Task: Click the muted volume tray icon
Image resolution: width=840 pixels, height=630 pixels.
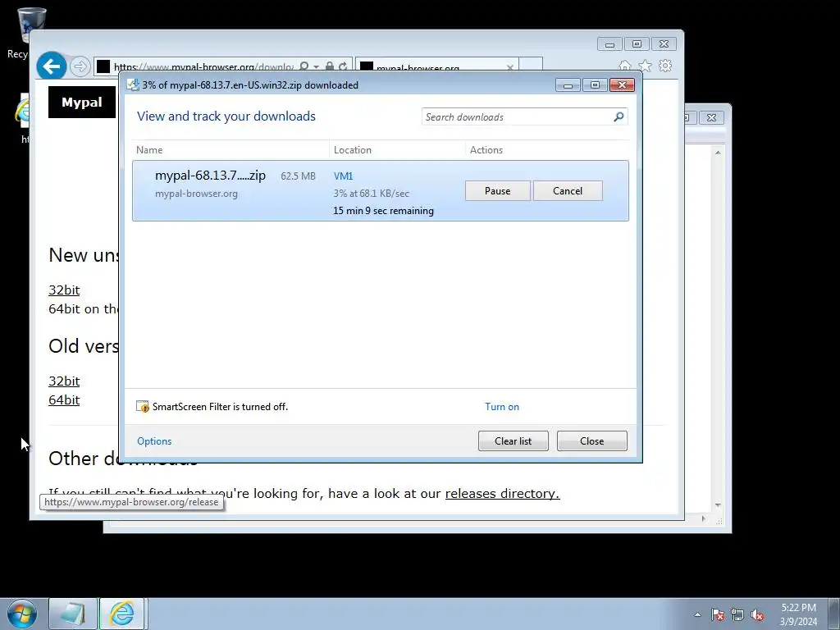Action: tap(757, 614)
